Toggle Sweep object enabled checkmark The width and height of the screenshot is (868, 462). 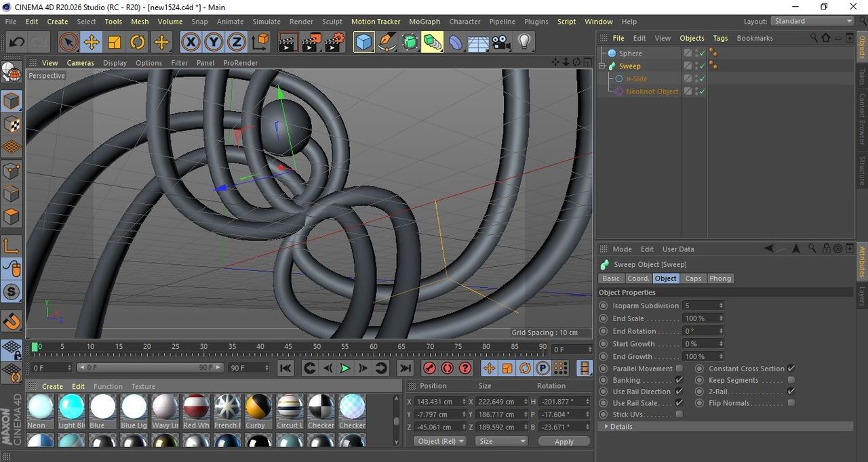point(703,66)
